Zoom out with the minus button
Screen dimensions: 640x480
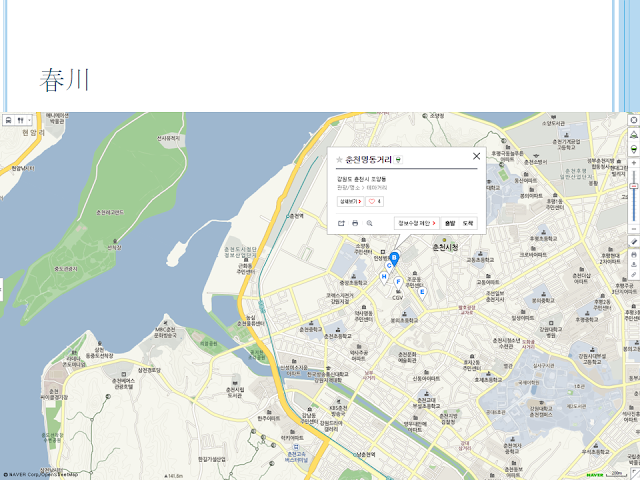(x=633, y=229)
